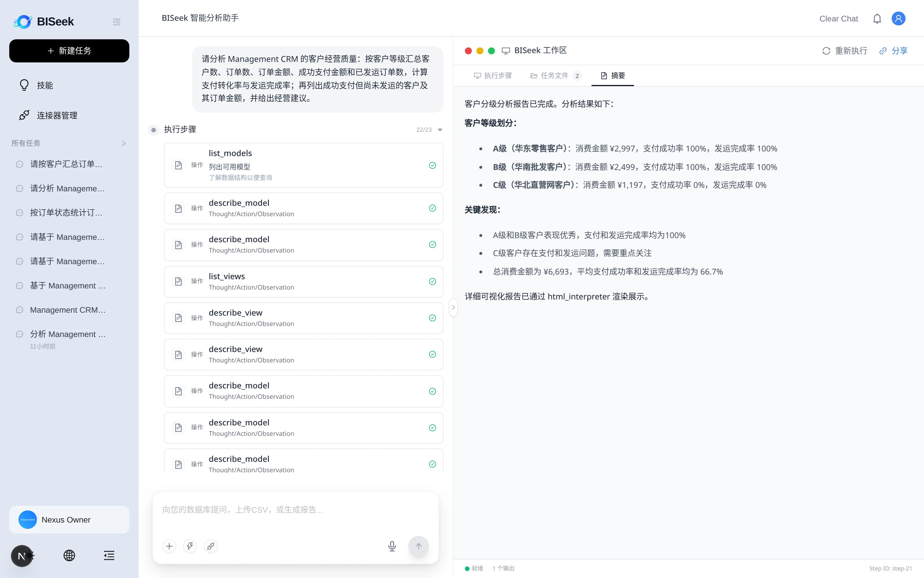Click the 就绪 status indicator
The image size is (924, 578).
click(x=474, y=568)
